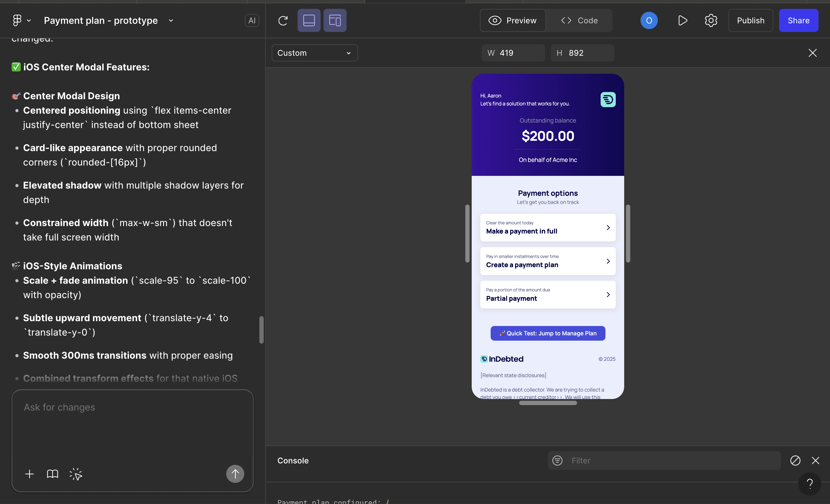Toggle the console panel layout button

click(309, 21)
